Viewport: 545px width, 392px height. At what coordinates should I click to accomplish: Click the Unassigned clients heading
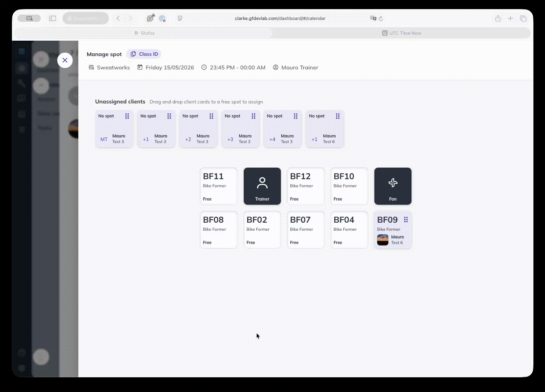[120, 102]
